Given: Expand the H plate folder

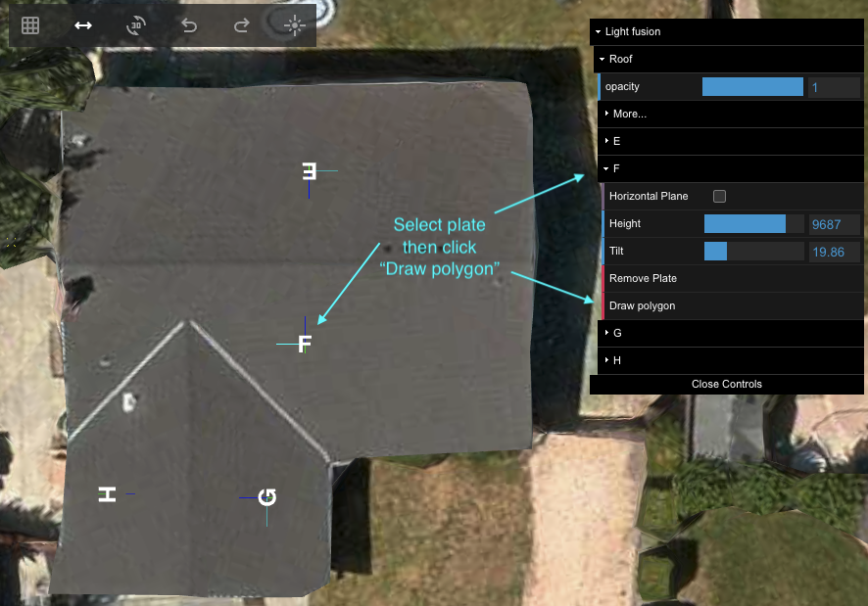Looking at the screenshot, I should [x=617, y=361].
